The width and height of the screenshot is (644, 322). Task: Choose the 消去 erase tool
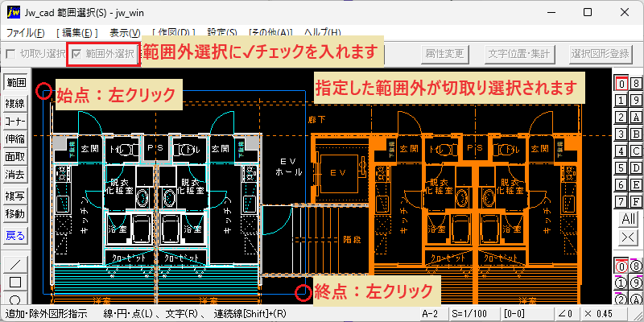pos(15,175)
